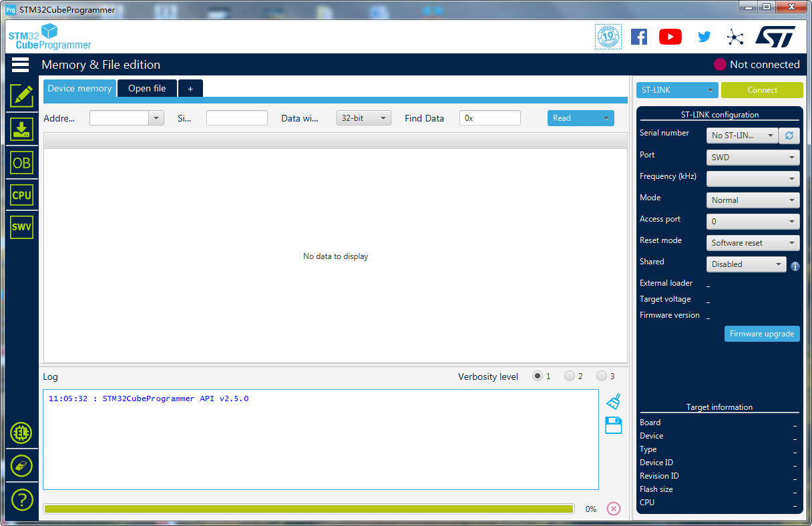The image size is (812, 526).
Task: Expand the Read button dropdown arrow
Action: (606, 118)
